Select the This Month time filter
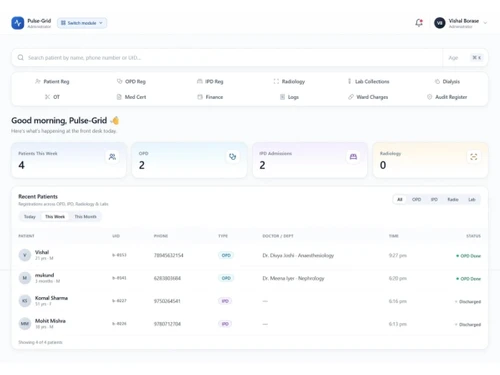Viewport: 500px width, 375px height. (85, 217)
